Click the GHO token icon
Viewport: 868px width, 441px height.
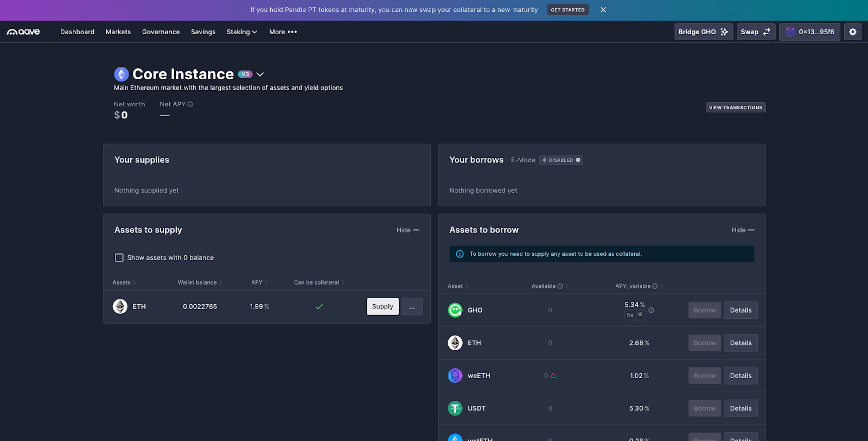(x=455, y=310)
